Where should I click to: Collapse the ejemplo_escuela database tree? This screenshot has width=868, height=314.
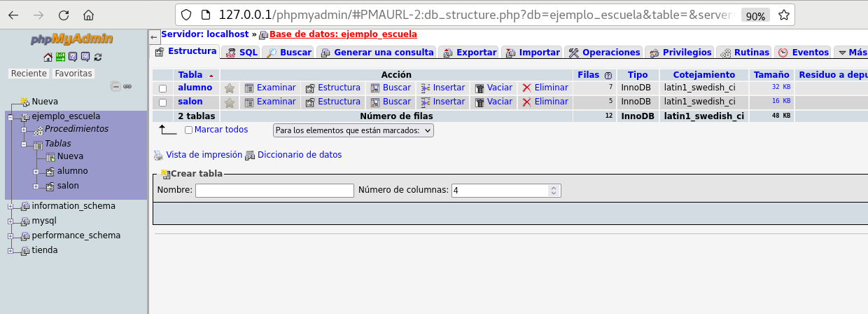[x=10, y=117]
